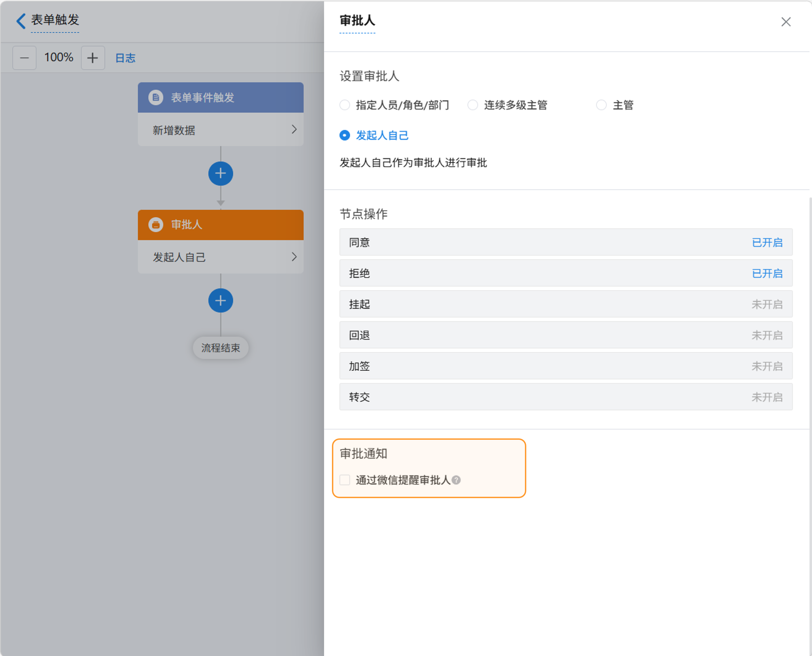Zoom out with the minus button
The height and width of the screenshot is (656, 812).
click(x=24, y=58)
